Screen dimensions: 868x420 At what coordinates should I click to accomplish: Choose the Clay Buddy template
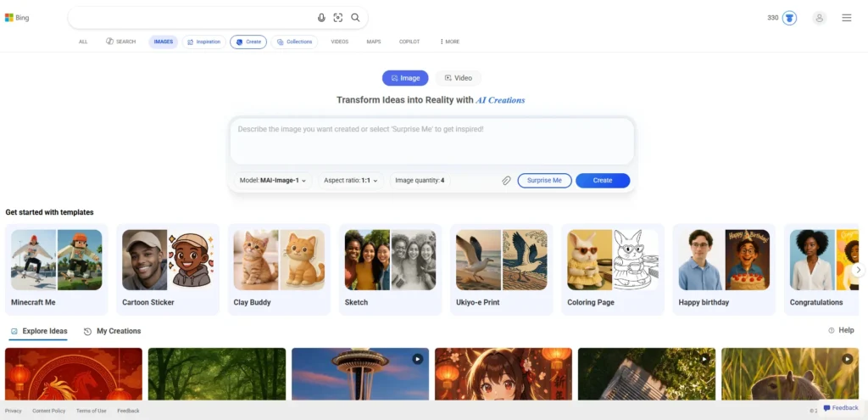coord(279,270)
